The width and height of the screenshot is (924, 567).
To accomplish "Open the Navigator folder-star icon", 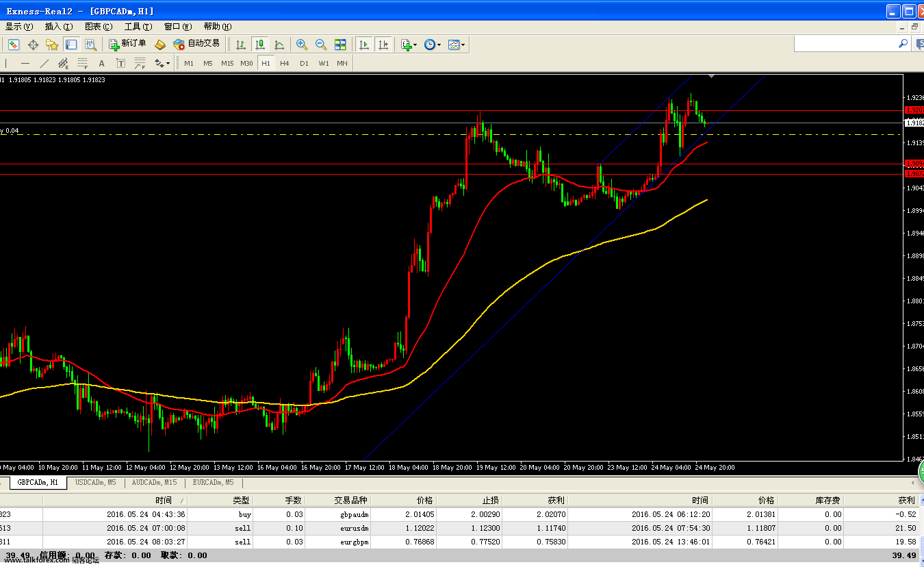I will 52,45.
